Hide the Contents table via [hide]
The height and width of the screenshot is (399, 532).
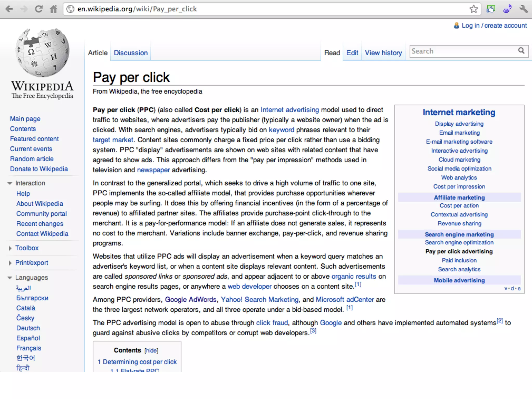(151, 350)
